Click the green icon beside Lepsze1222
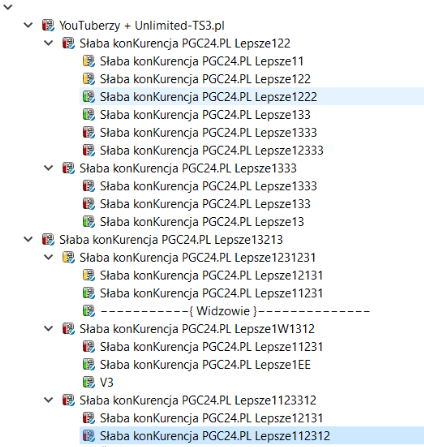 (89, 97)
